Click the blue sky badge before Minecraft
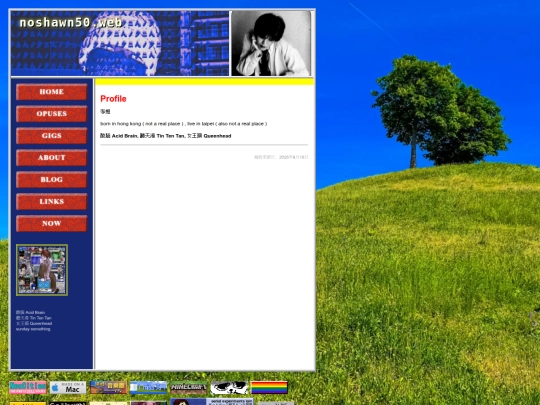The width and height of the screenshot is (540, 405). (x=148, y=388)
